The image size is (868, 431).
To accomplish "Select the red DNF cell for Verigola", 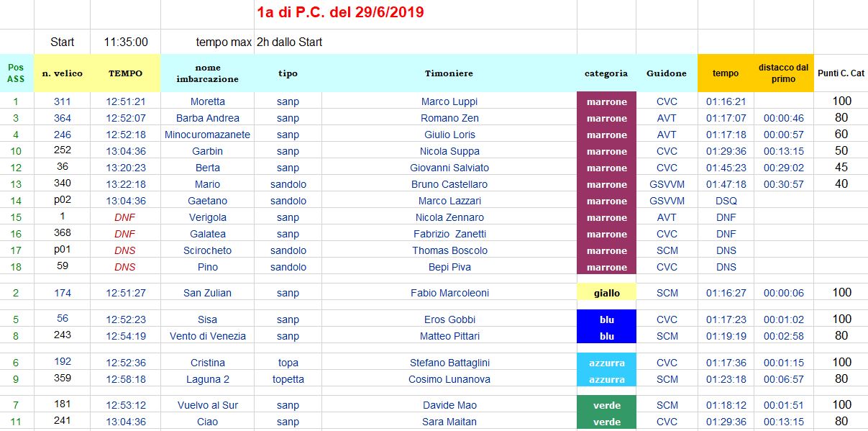I will (126, 217).
